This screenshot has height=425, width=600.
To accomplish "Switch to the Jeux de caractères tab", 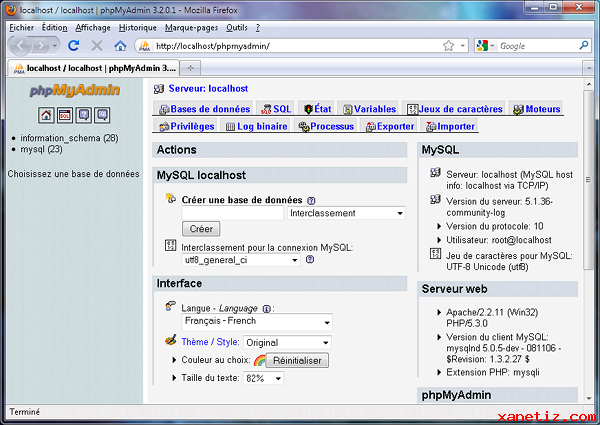I will 455,109.
